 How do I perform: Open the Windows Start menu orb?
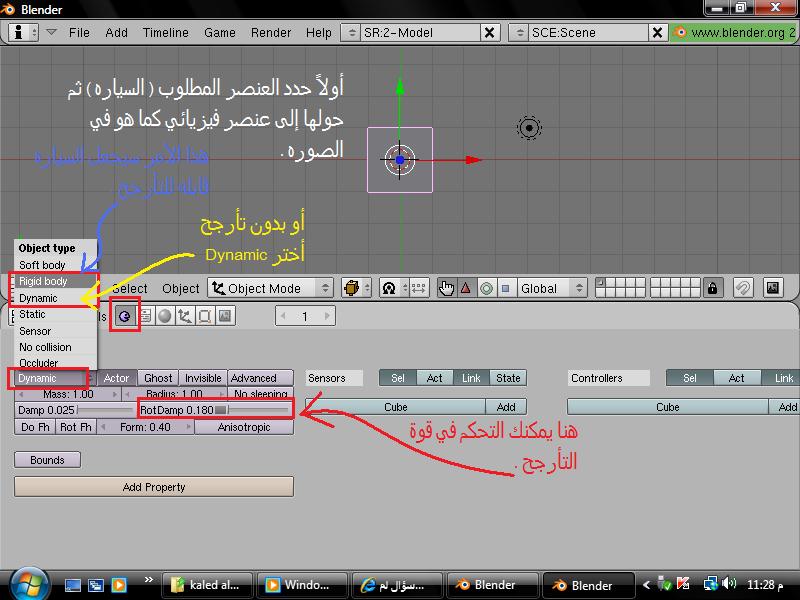[x=30, y=584]
